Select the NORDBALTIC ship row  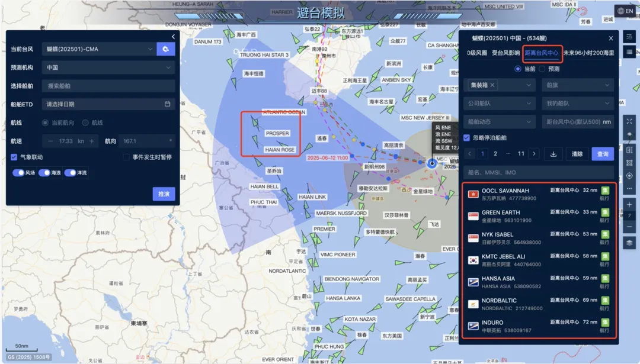point(538,304)
